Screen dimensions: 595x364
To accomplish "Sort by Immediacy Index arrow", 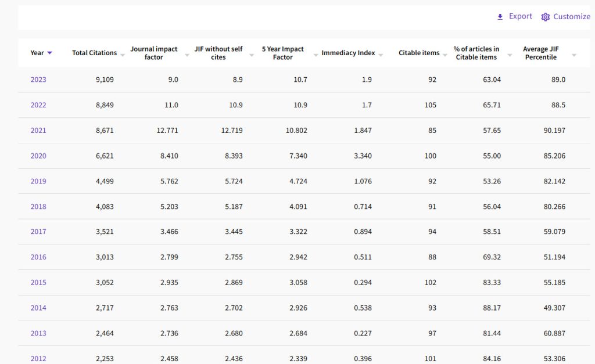I will click(x=381, y=55).
